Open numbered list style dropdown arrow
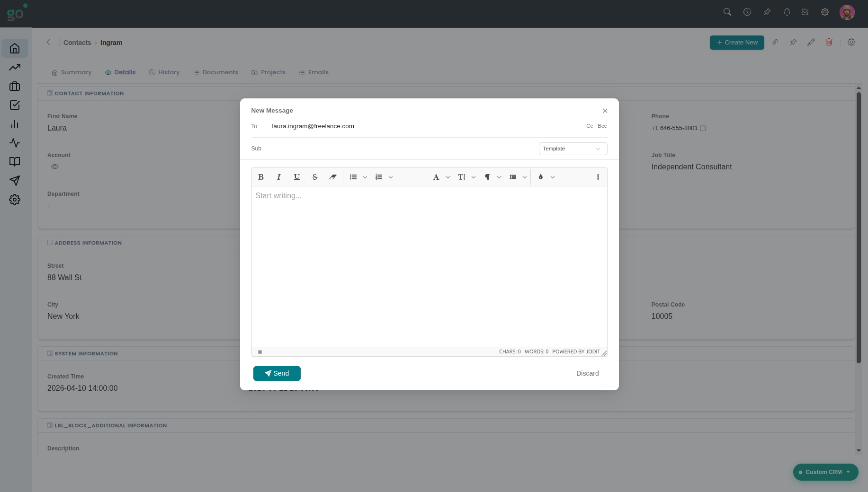Viewport: 868px width, 492px height. coord(391,177)
